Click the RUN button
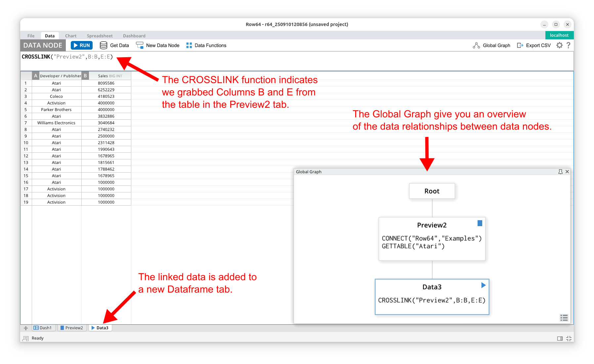This screenshot has width=594, height=364. [x=81, y=45]
